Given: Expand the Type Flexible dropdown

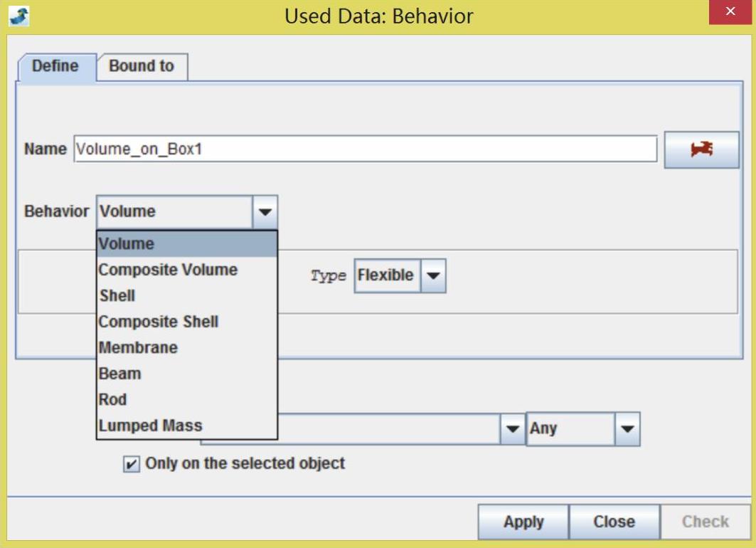Looking at the screenshot, I should tap(434, 275).
